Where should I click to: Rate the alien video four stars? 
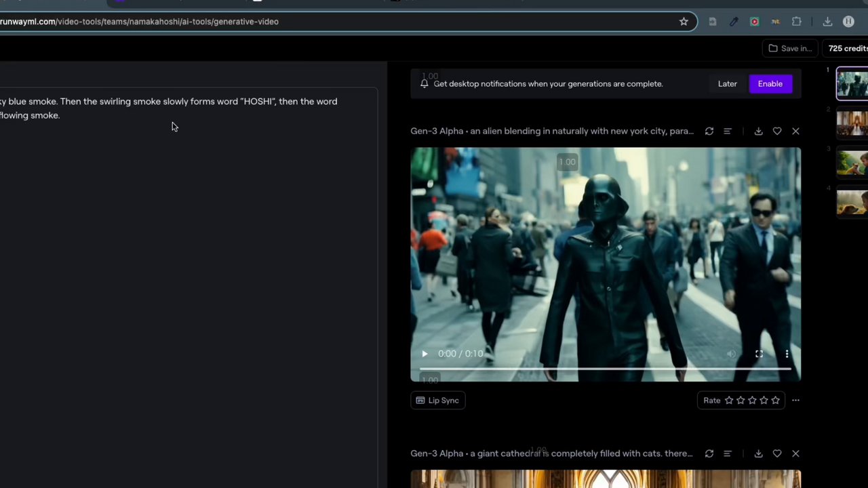pos(764,401)
